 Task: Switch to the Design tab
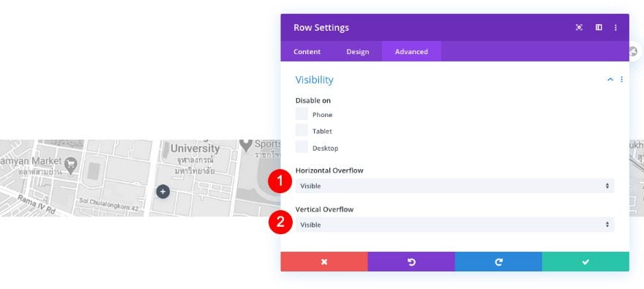pos(357,52)
